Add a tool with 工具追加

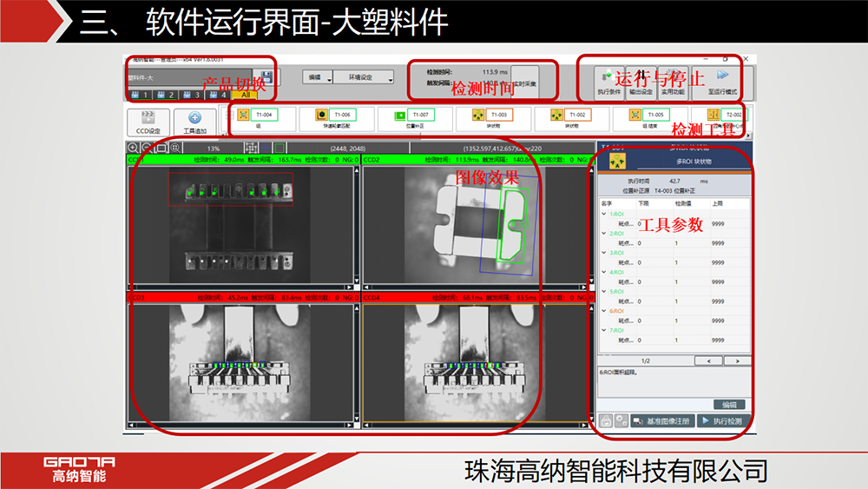pos(194,122)
